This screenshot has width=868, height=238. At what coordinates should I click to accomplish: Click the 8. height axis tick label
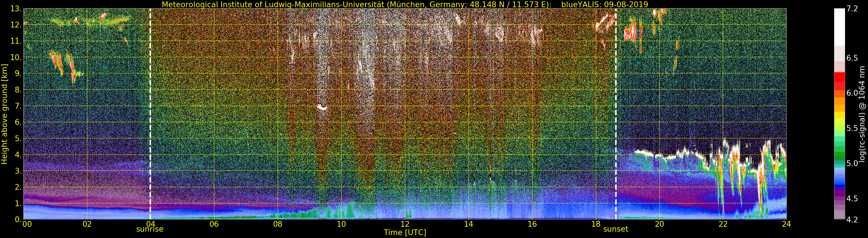pos(18,90)
